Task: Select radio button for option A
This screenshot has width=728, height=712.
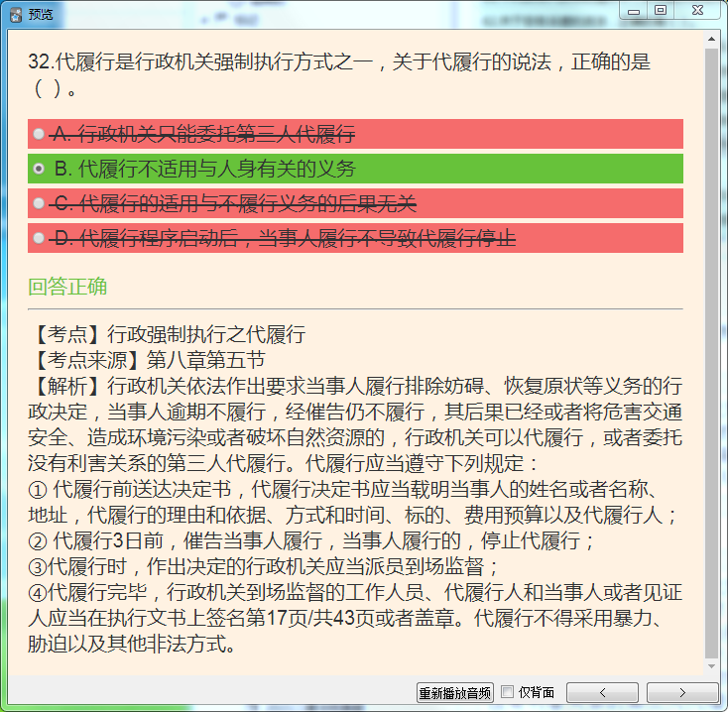Action: 39,134
